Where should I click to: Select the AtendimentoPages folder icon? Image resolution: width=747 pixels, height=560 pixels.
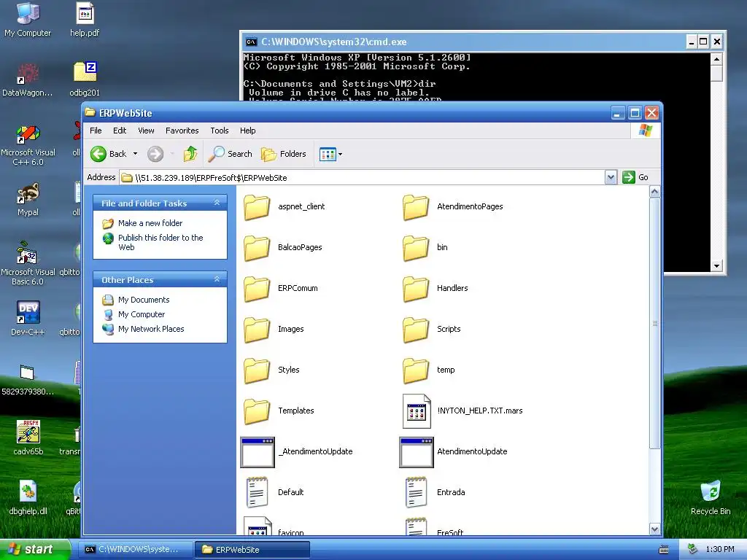(416, 206)
